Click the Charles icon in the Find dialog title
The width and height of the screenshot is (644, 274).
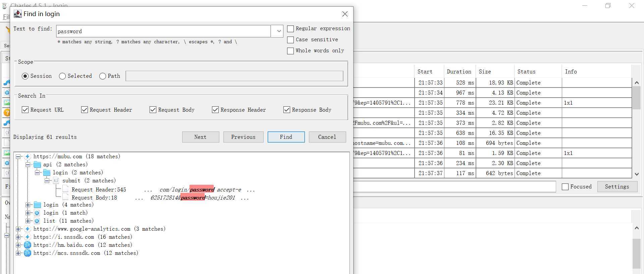(x=17, y=14)
